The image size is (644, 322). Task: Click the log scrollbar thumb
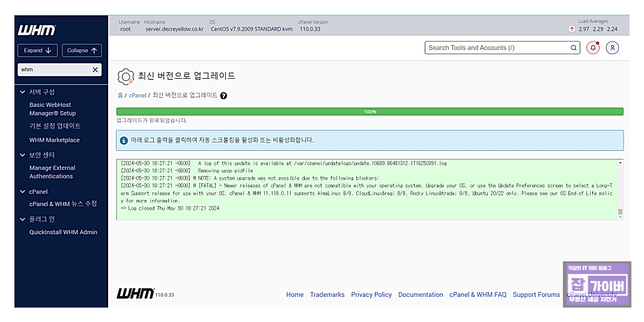pyautogui.click(x=620, y=211)
